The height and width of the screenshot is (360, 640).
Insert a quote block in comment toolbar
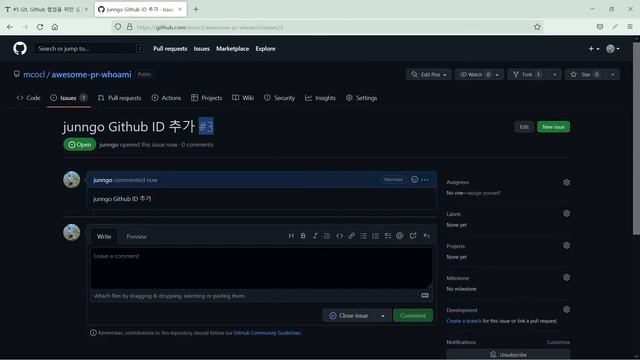(x=327, y=236)
